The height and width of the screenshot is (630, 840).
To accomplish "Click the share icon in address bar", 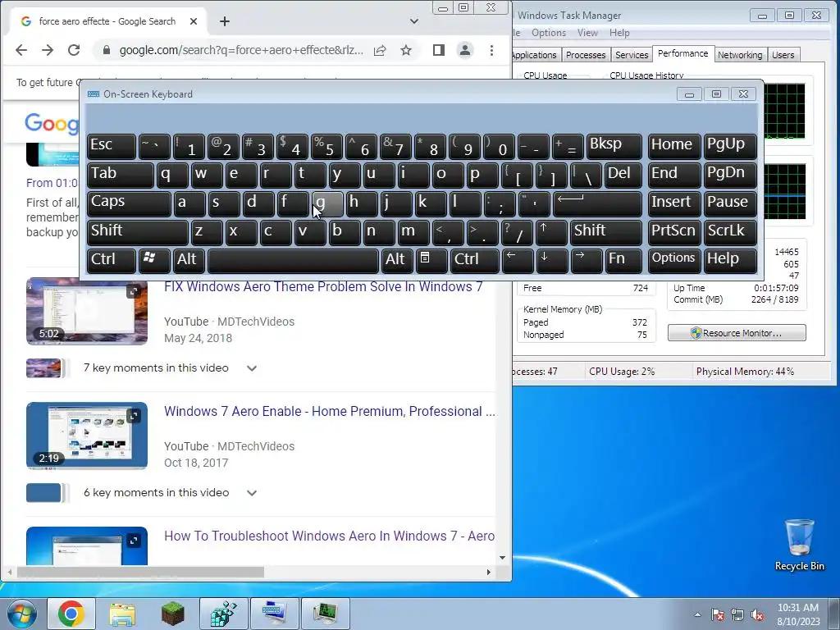I will pyautogui.click(x=380, y=50).
